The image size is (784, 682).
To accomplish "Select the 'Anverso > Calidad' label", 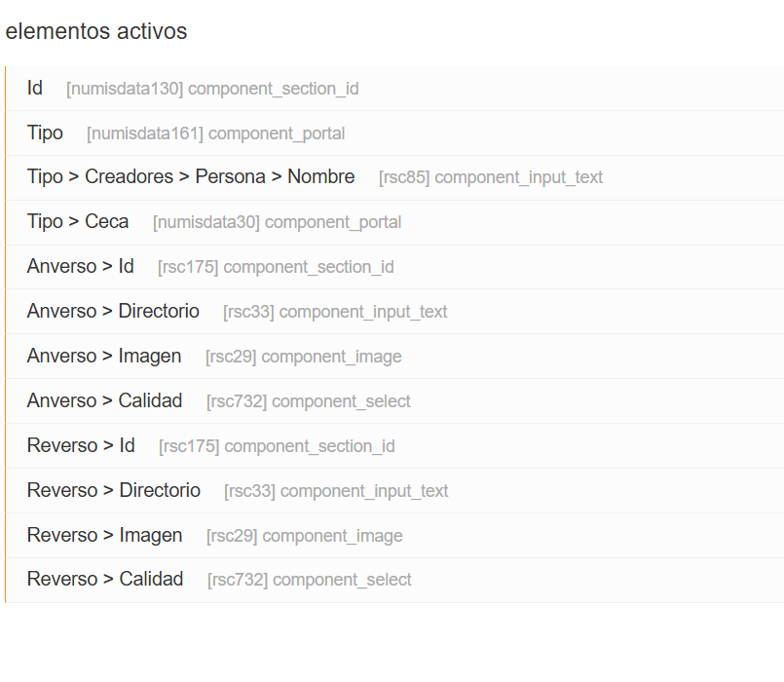I will pos(104,401).
